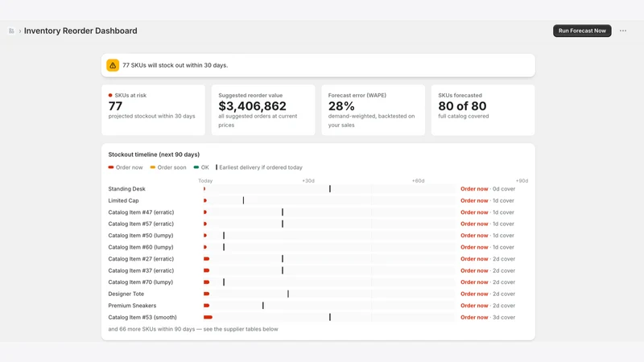Click the Today timeline axis label
Screen dimensions: 644x362
pyautogui.click(x=205, y=180)
